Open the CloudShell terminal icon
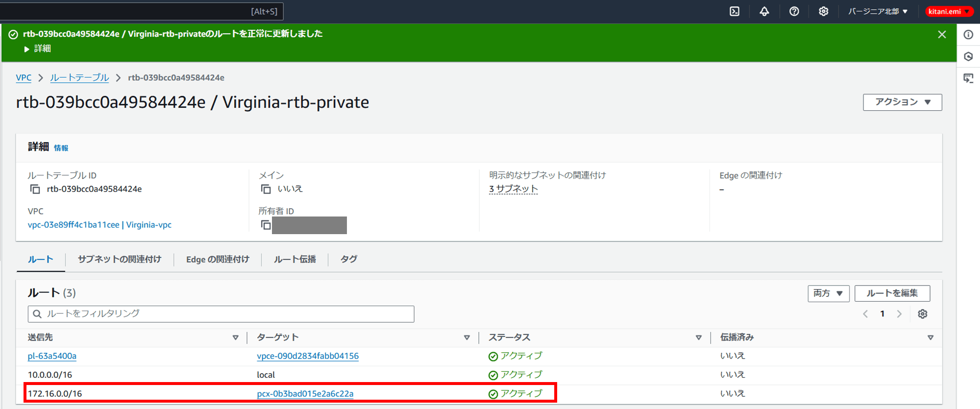The height and width of the screenshot is (409, 980). tap(735, 11)
